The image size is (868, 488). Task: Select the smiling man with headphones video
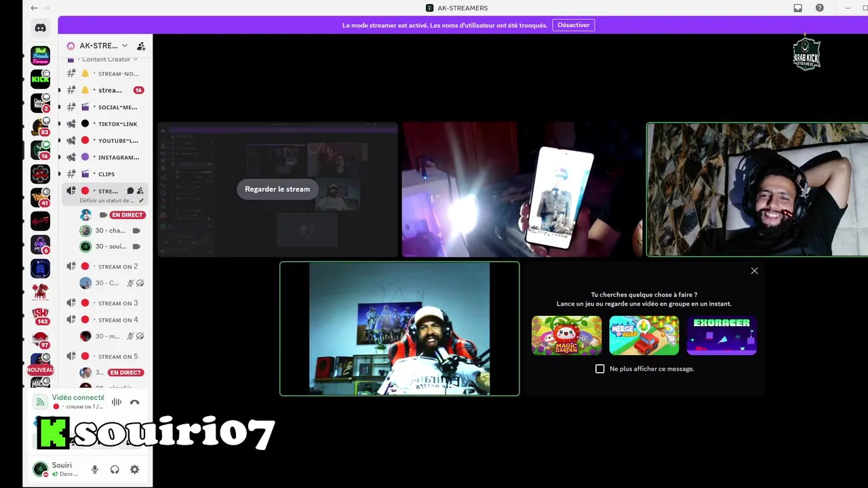(757, 190)
